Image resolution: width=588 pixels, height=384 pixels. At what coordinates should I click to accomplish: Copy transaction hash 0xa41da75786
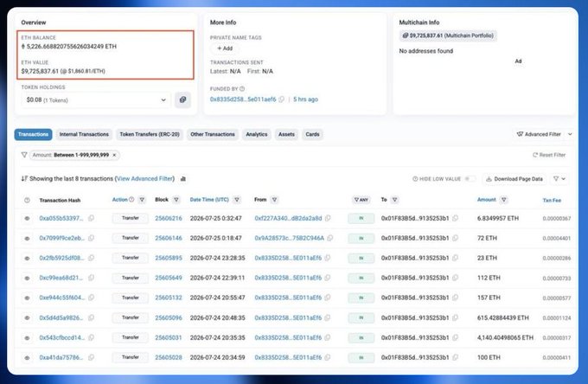[91, 357]
